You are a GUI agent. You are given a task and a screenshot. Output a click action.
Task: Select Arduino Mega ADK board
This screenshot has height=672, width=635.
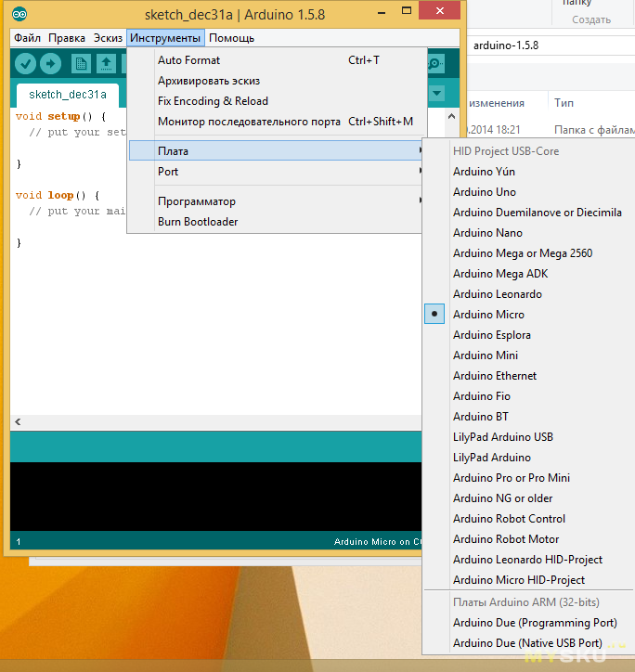pyautogui.click(x=528, y=274)
